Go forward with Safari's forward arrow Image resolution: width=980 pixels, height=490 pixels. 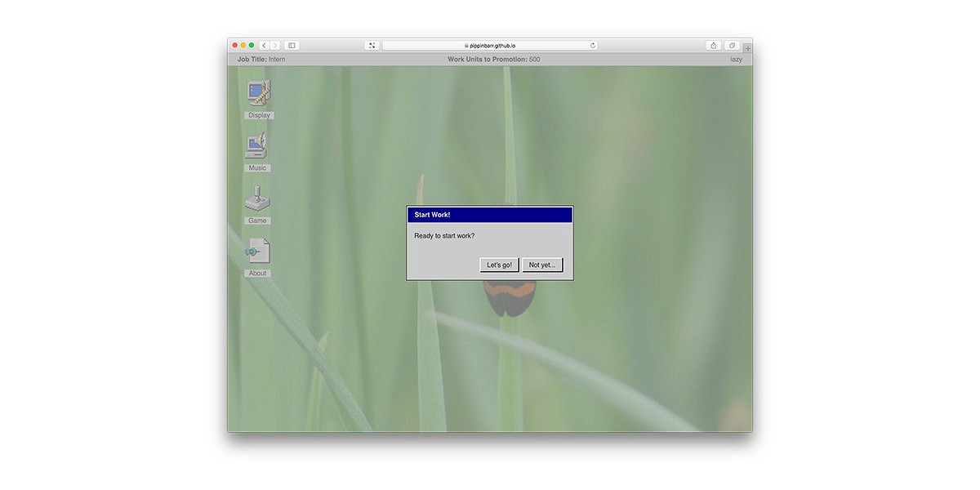tap(275, 46)
